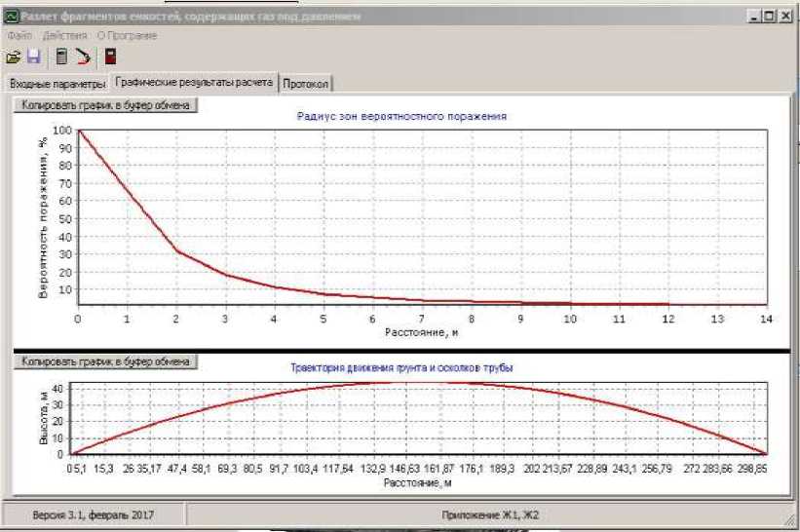This screenshot has width=800, height=532.
Task: Click the chart title Радиус зон вероятностного поражения
Action: coord(401,116)
